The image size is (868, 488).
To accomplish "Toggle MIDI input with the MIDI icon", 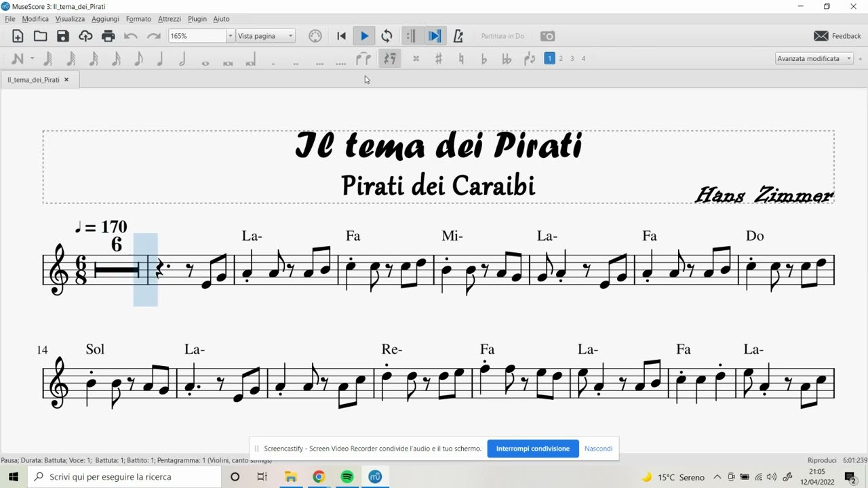I will coord(315,36).
